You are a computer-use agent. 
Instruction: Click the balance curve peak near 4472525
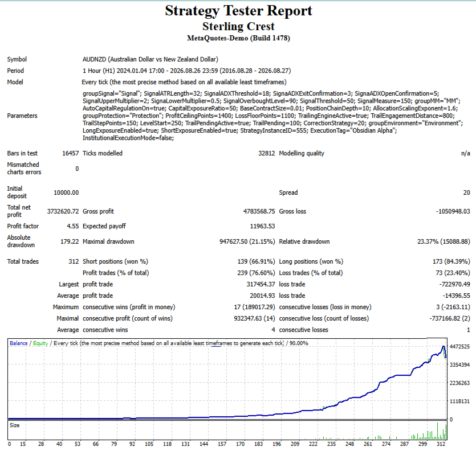tap(444, 346)
